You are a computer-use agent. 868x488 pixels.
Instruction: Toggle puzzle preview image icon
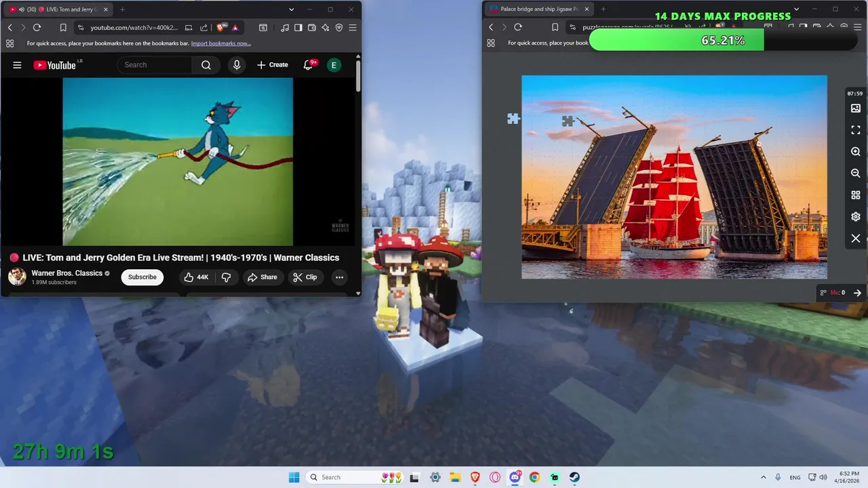pyautogui.click(x=856, y=108)
